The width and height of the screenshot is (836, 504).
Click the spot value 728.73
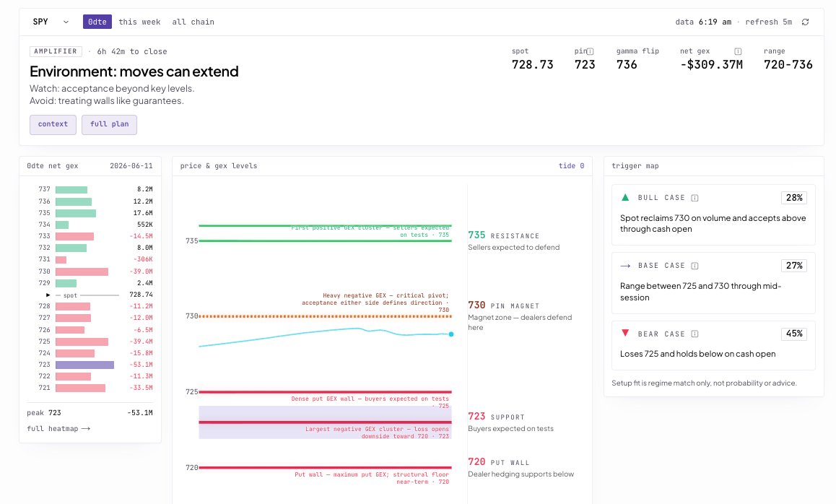(533, 64)
